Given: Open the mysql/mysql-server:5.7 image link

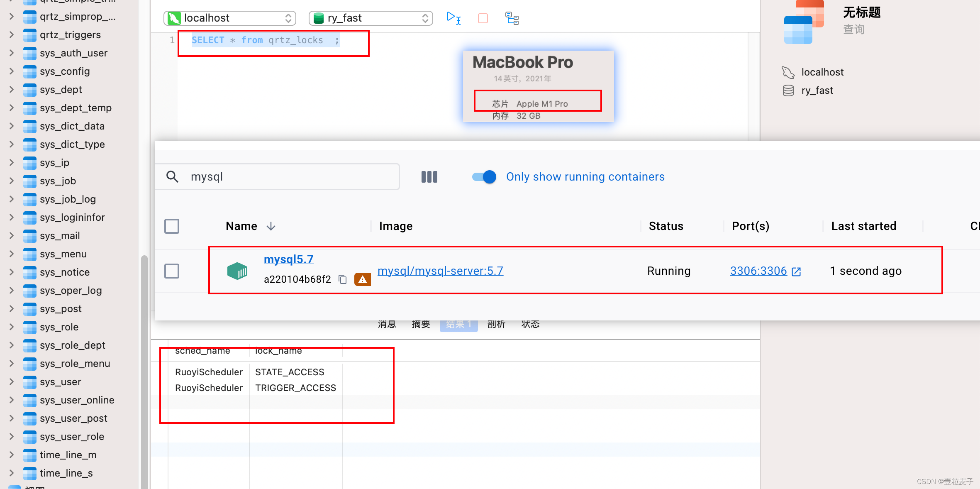Looking at the screenshot, I should click(440, 271).
